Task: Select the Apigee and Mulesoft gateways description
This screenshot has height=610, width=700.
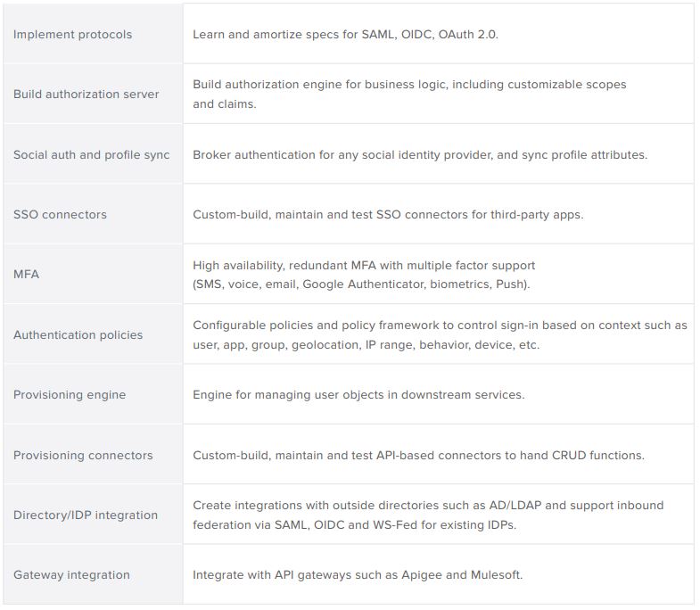Action: click(358, 575)
